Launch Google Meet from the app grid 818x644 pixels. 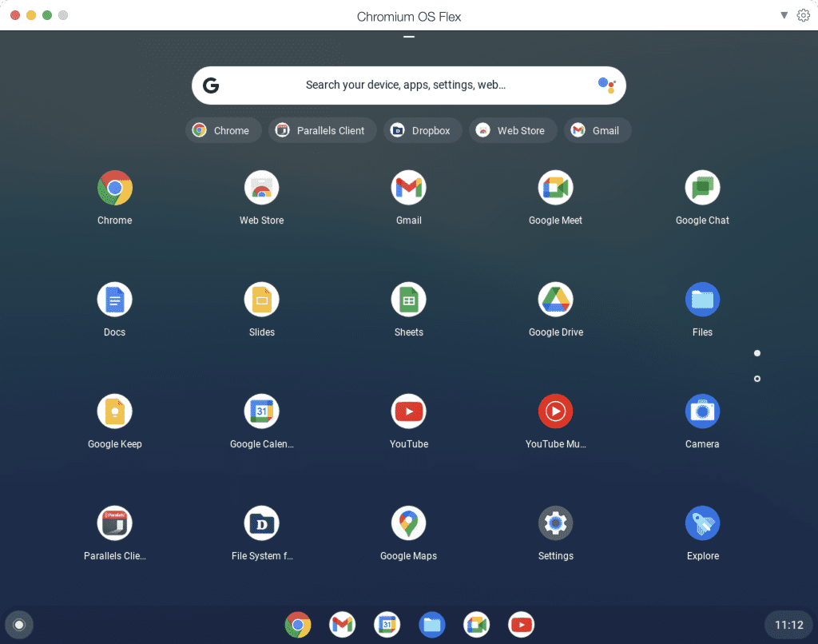555,187
